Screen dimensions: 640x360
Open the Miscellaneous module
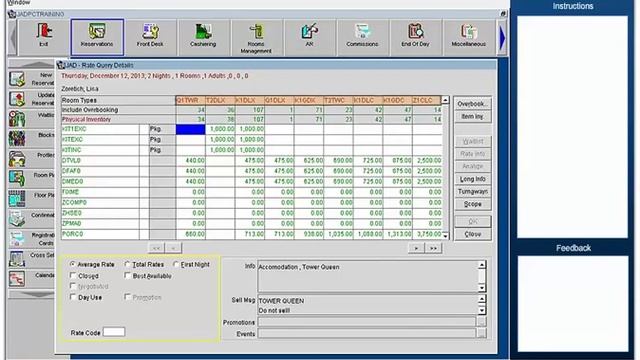tap(469, 37)
